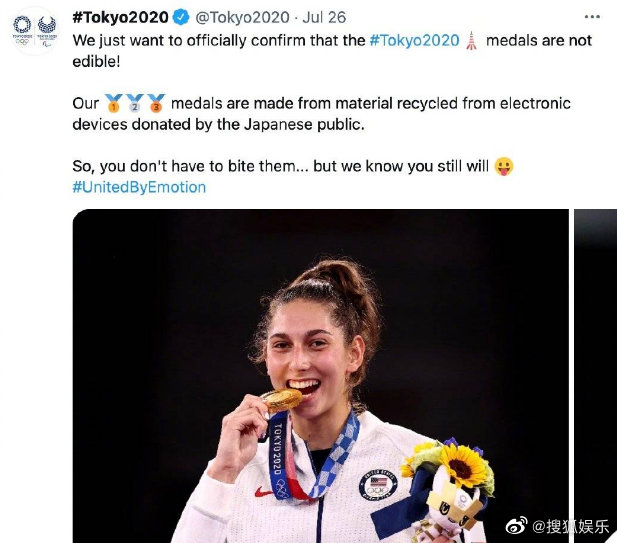Image resolution: width=617 pixels, height=543 pixels.
Task: Open the #Tokyo2020 account display name
Action: click(120, 17)
